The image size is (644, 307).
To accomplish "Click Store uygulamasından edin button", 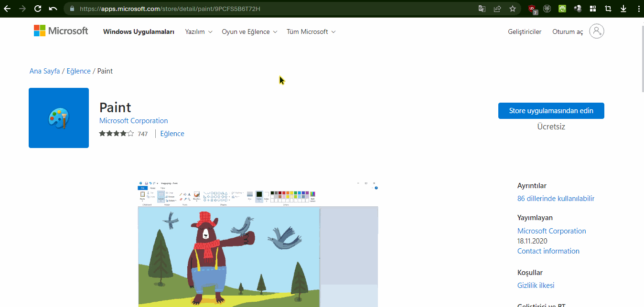I will click(551, 111).
